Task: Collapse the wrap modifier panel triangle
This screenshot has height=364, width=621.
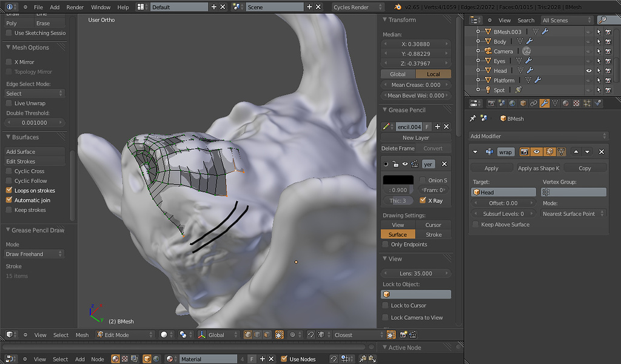Action: [475, 152]
